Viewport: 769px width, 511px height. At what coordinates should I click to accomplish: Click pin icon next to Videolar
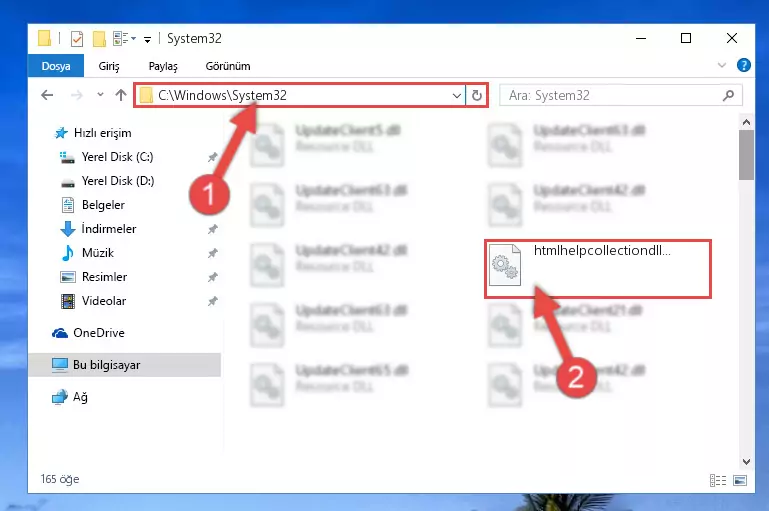(x=212, y=301)
